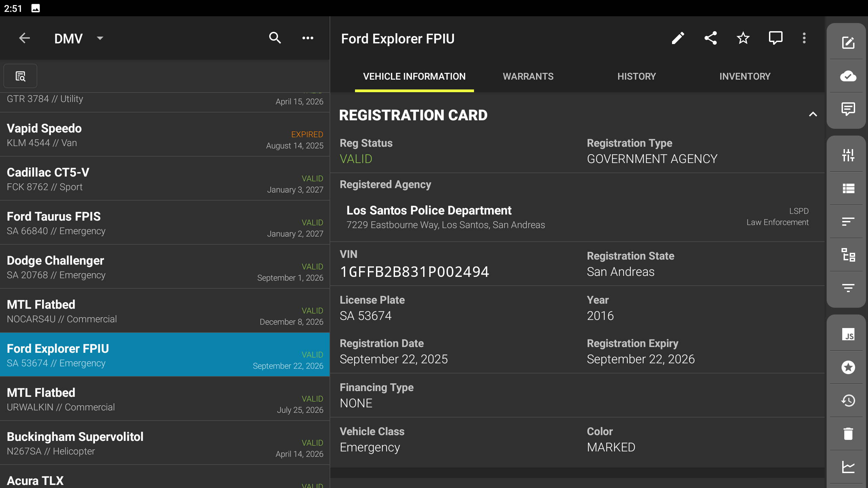Click the trash delete icon
868x488 pixels.
click(x=848, y=434)
